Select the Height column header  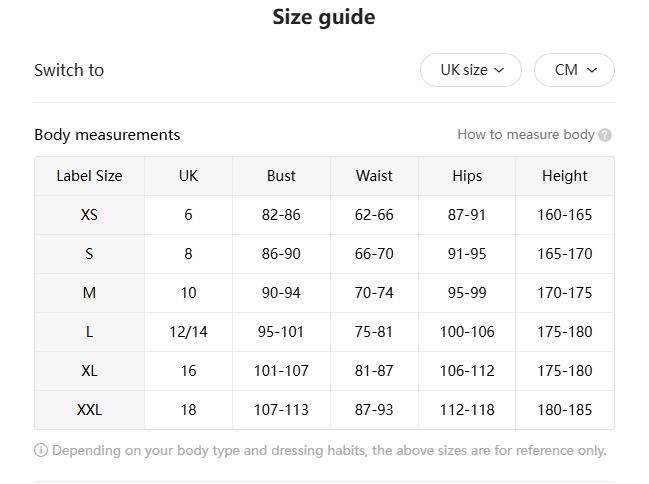(x=565, y=176)
